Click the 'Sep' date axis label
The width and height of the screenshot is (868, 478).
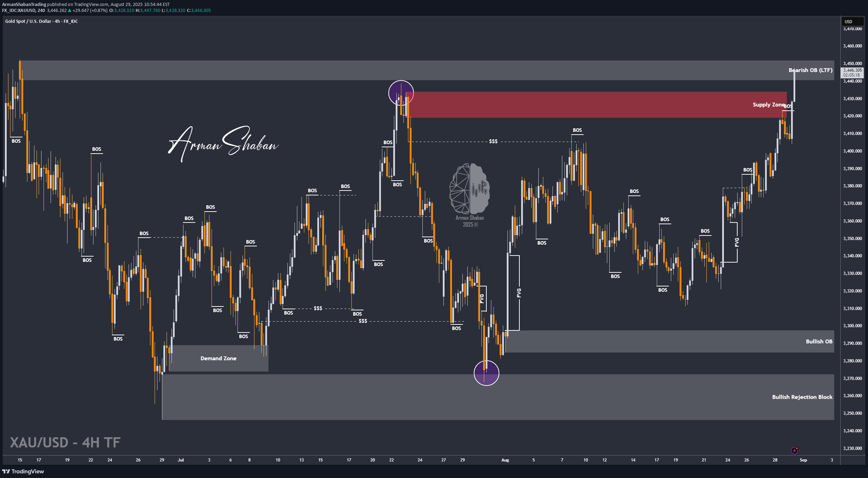803,460
